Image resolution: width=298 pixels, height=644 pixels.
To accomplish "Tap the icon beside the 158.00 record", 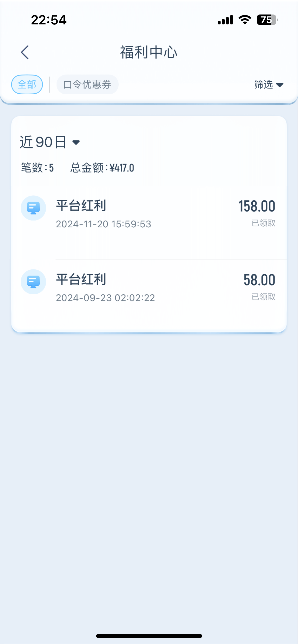I will click(33, 208).
